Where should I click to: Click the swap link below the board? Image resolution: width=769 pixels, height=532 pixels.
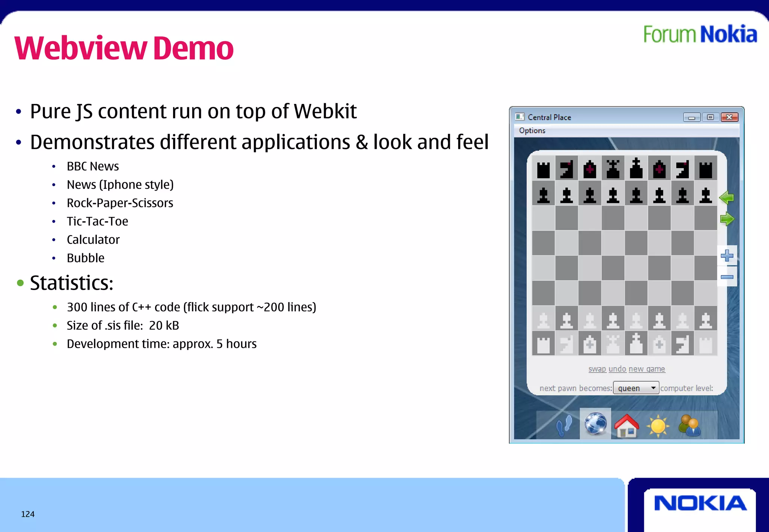[x=597, y=369]
